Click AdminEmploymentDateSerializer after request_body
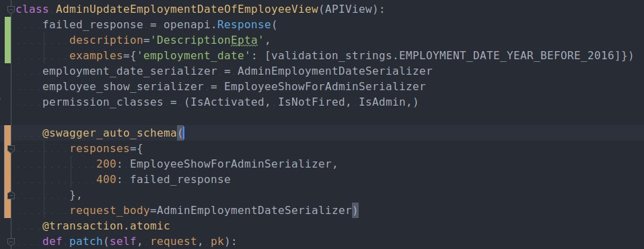The image size is (644, 249). (254, 211)
